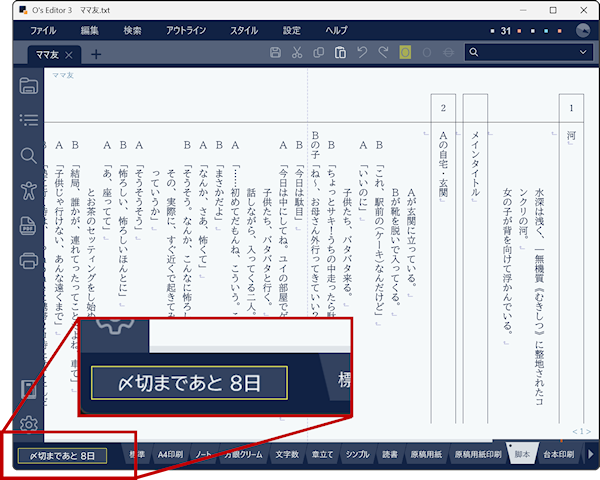Image resolution: width=600 pixels, height=480 pixels.
Task: Open the ファイル menu
Action: [44, 30]
